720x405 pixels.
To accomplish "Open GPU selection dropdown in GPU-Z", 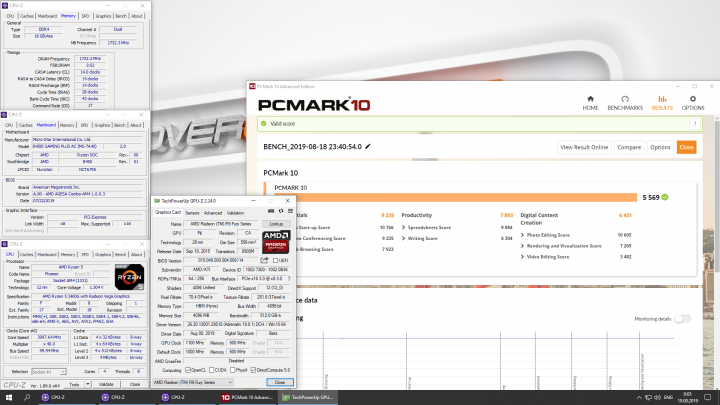I will point(193,382).
